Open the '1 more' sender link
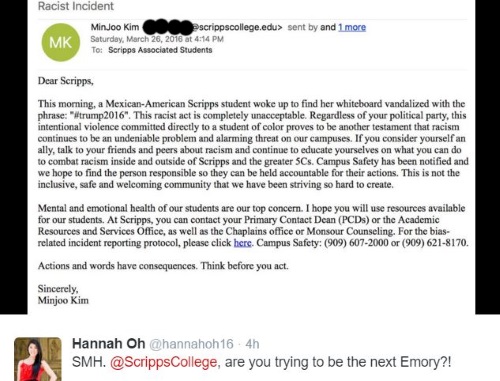500x381 pixels. [x=352, y=27]
